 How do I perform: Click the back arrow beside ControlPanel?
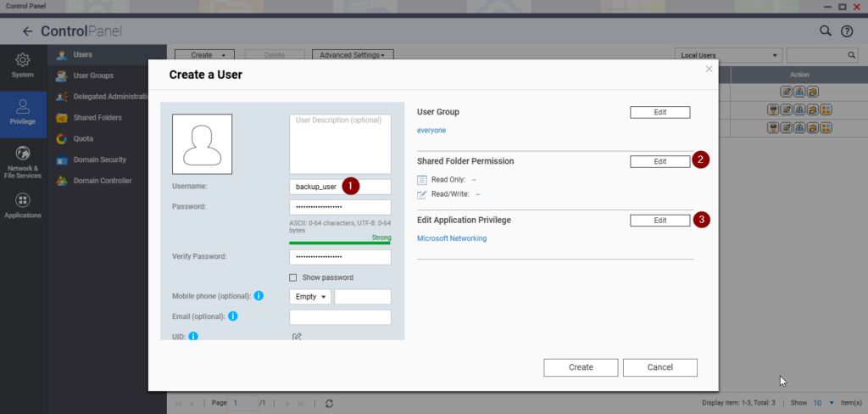coord(28,31)
